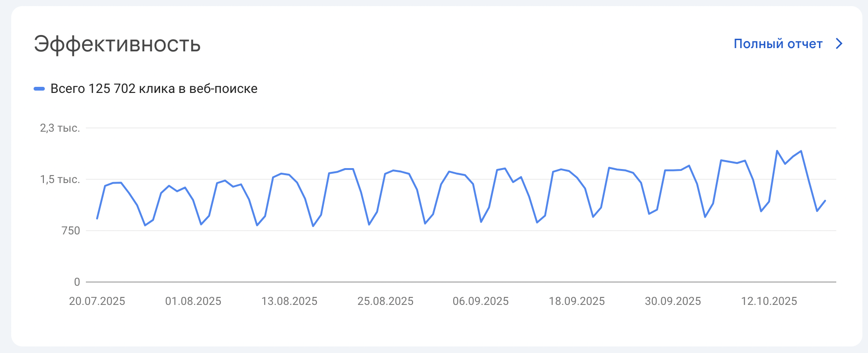Screen dimensions: 868x353
Task: Click the 20.07.2025 date label
Action: [x=97, y=301]
